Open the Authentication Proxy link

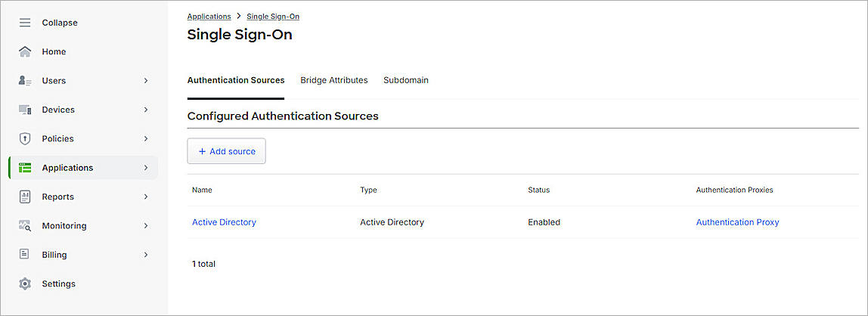click(737, 222)
